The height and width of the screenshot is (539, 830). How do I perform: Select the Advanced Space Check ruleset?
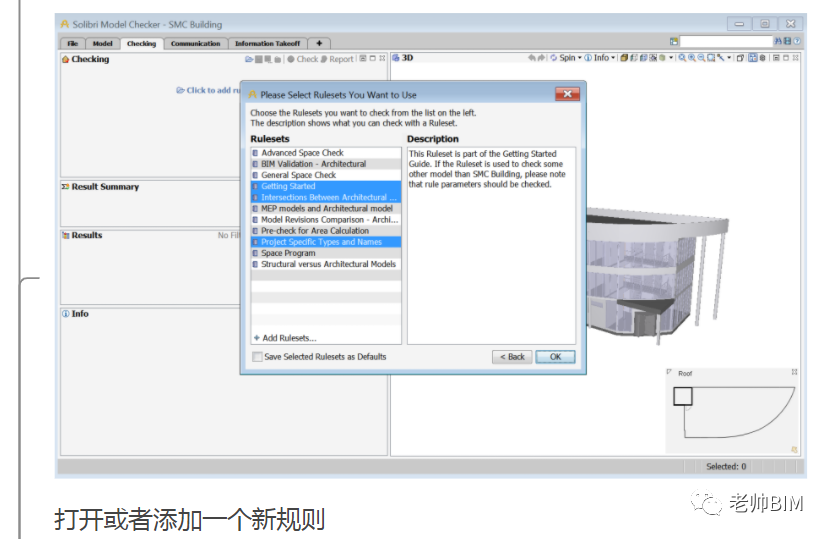point(326,153)
